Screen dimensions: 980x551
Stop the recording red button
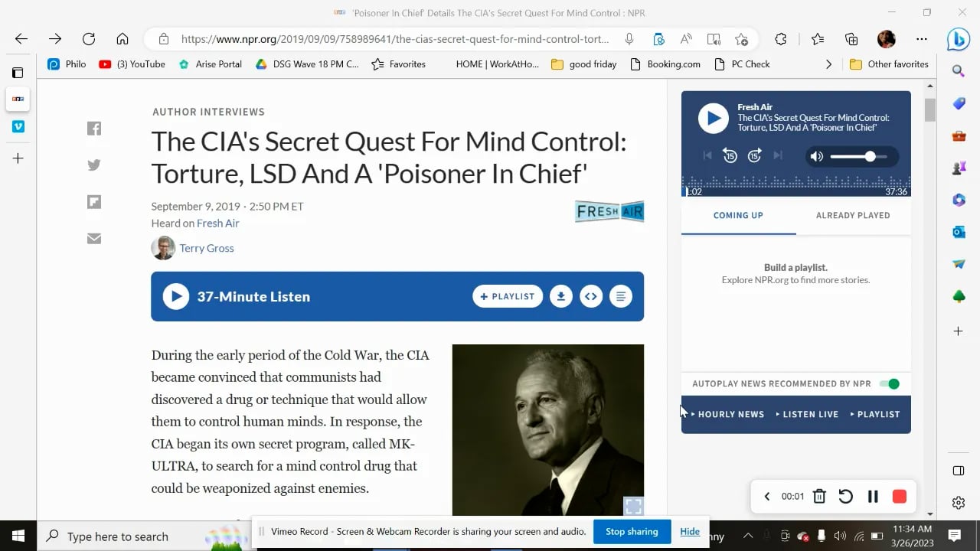900,497
